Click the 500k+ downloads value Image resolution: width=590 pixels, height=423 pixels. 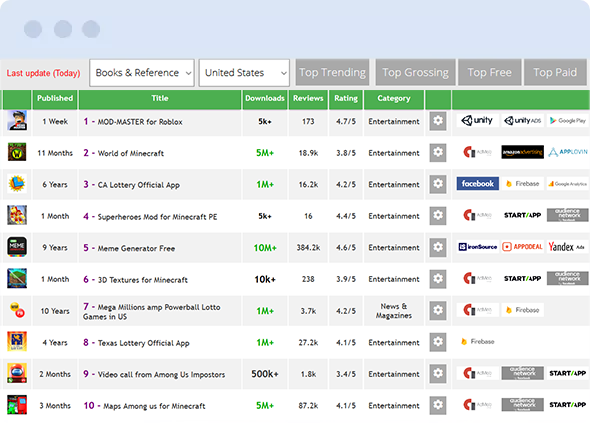[x=265, y=374]
